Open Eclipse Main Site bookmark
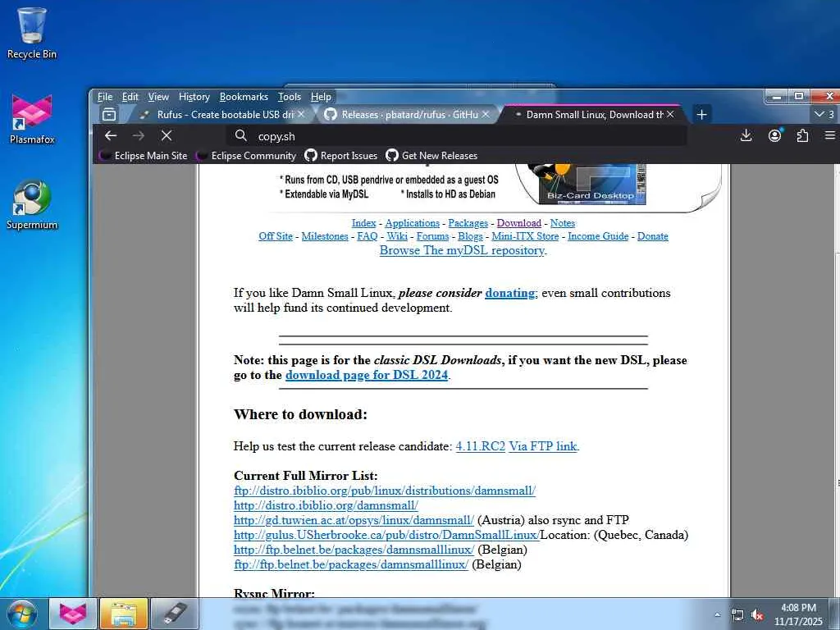This screenshot has height=630, width=840. [x=144, y=156]
